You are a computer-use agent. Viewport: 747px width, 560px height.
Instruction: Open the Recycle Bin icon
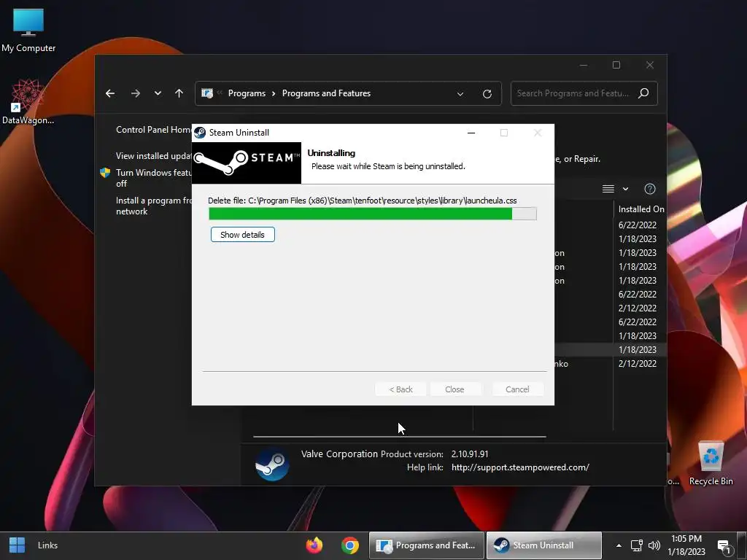pos(711,463)
